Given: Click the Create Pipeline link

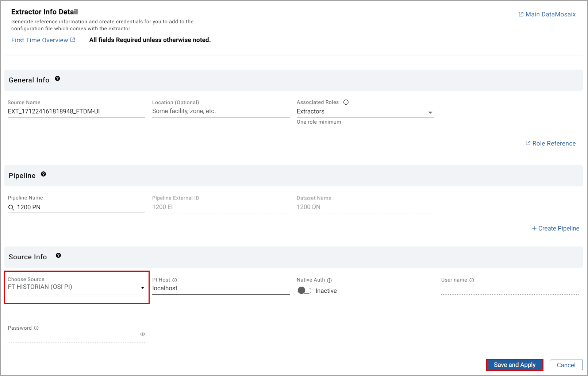Looking at the screenshot, I should point(556,228).
